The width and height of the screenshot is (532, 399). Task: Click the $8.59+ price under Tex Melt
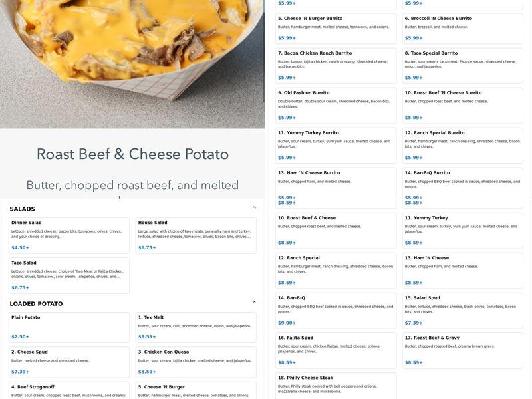click(x=147, y=335)
